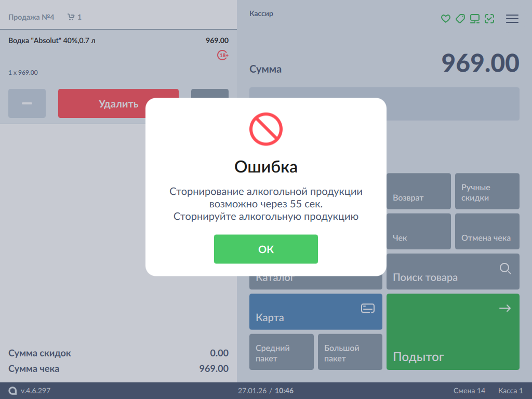The width and height of the screenshot is (532, 399).
Task: Choose Отмена чека button
Action: point(487,232)
